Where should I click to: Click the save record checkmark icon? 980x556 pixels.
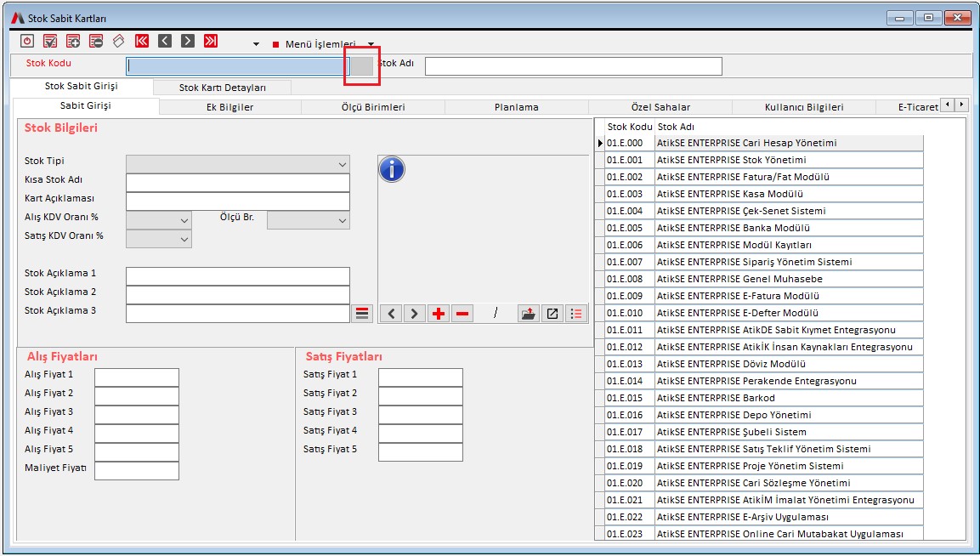pyautogui.click(x=50, y=42)
